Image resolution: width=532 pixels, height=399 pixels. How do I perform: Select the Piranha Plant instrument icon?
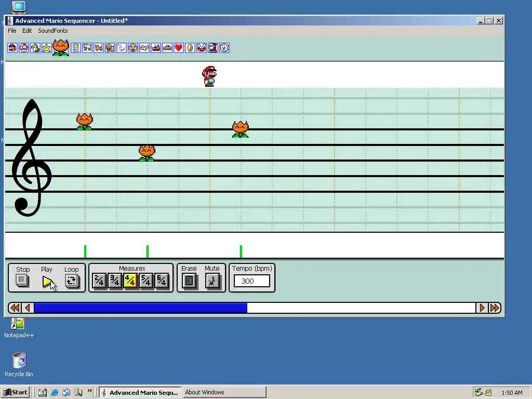[202, 48]
